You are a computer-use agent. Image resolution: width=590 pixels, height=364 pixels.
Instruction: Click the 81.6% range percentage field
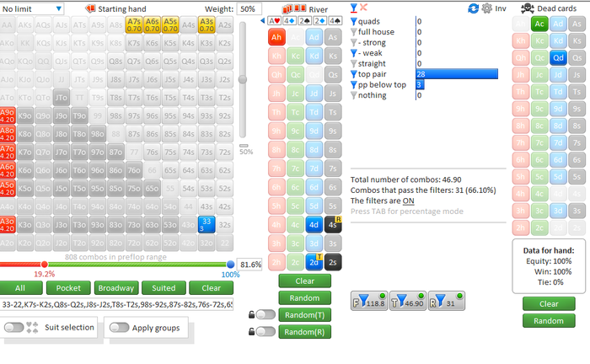point(249,265)
